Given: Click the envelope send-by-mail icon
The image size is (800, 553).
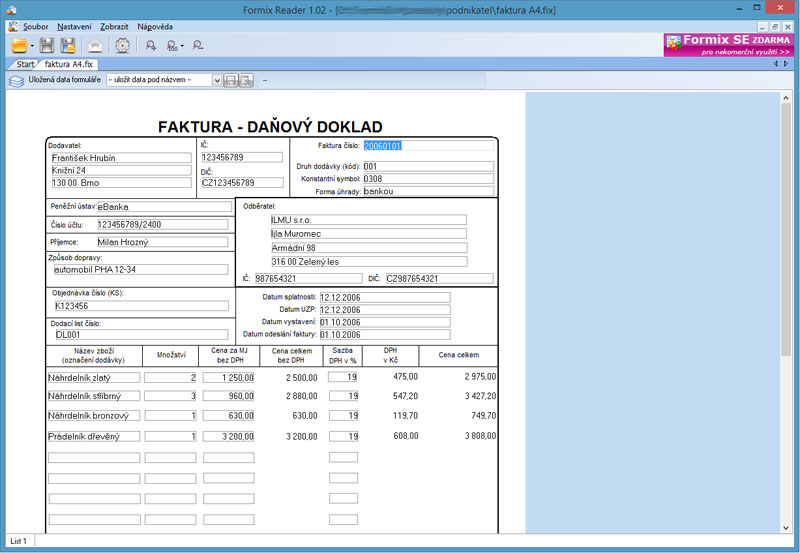Looking at the screenshot, I should pyautogui.click(x=95, y=45).
